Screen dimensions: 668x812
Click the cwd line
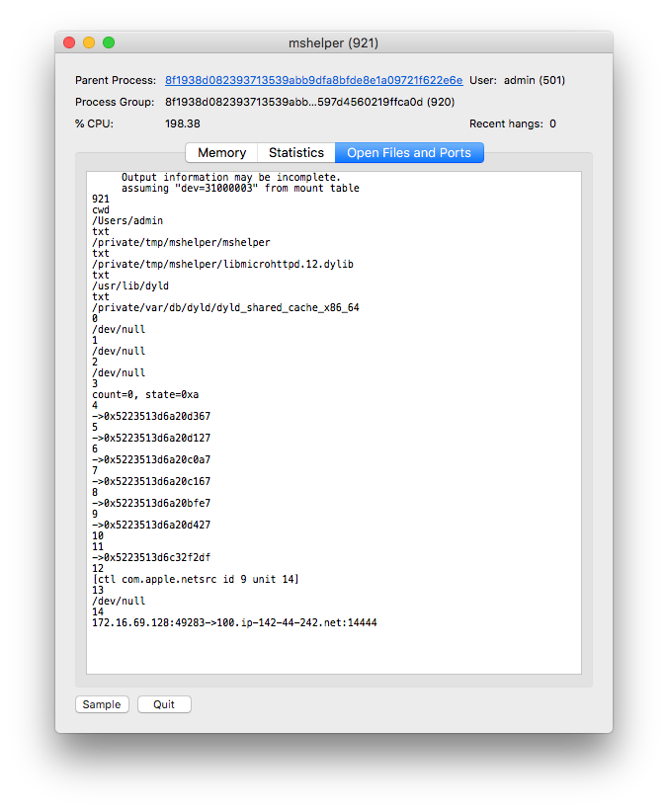(x=101, y=209)
